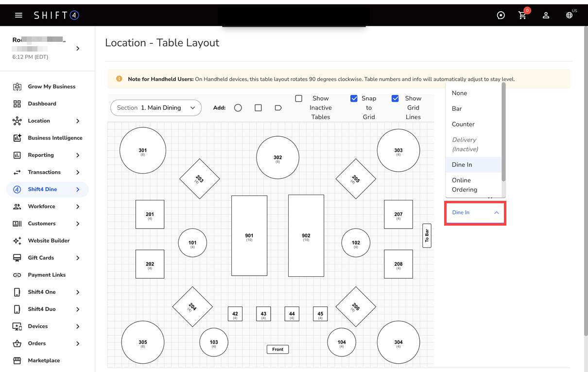Select the highlighted Dine In option
Image resolution: width=588 pixels, height=372 pixels.
[x=473, y=164]
